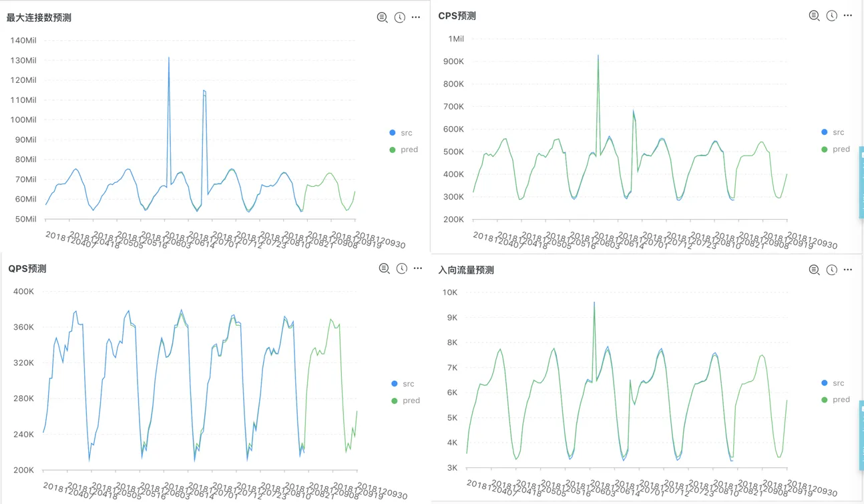Click the 1Mil y-axis label in CPS预测
Screen dimensions: 864x504
coord(456,39)
